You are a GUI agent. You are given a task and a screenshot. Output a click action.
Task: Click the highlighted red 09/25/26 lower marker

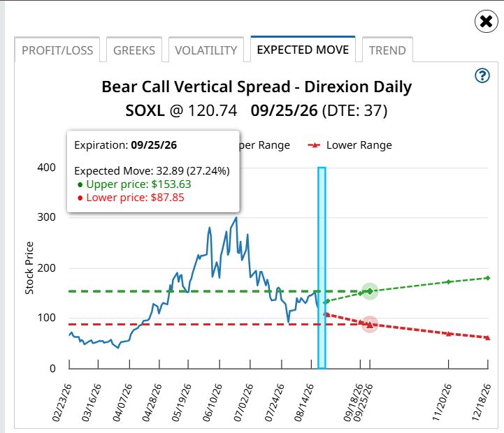point(370,325)
